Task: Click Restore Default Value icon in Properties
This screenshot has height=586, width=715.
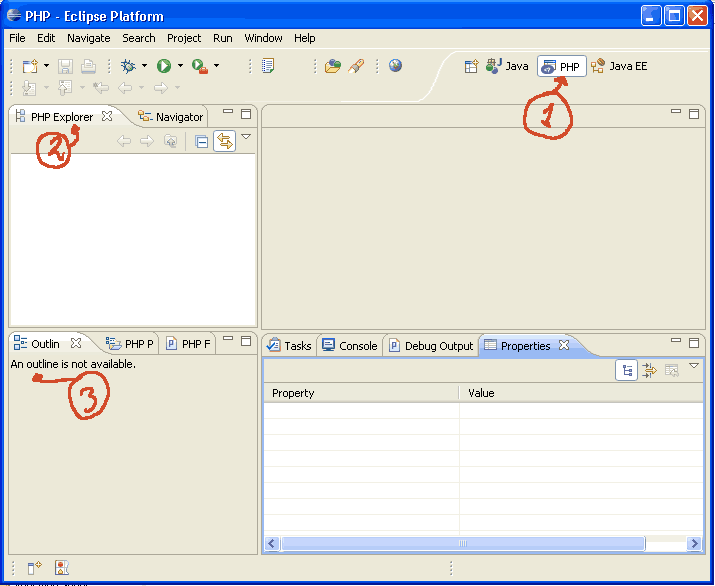Action: coord(672,370)
